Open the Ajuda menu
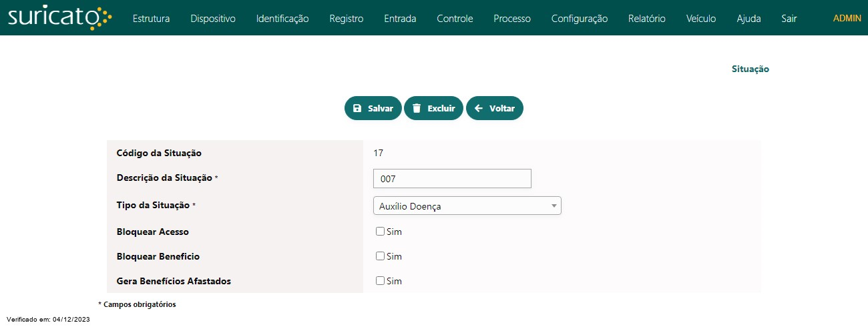Image resolution: width=868 pixels, height=329 pixels. coord(748,19)
